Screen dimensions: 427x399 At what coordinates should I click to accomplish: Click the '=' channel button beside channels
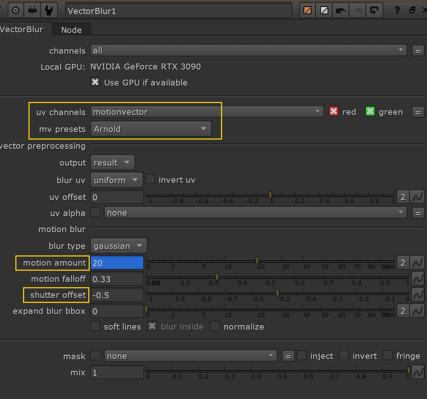[418, 51]
